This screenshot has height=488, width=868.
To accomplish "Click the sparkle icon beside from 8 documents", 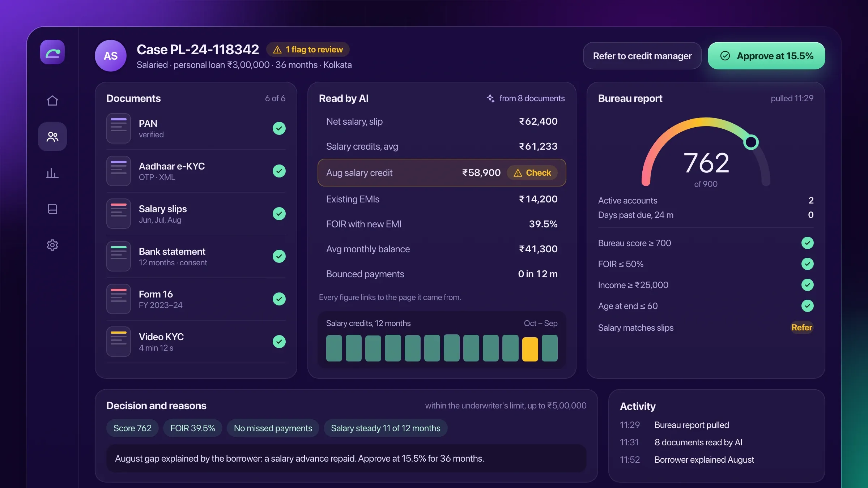I will tap(490, 98).
